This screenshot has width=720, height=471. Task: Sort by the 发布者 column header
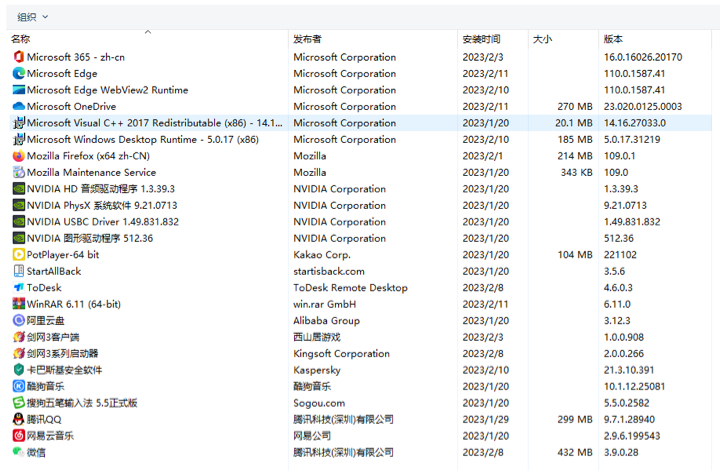373,39
